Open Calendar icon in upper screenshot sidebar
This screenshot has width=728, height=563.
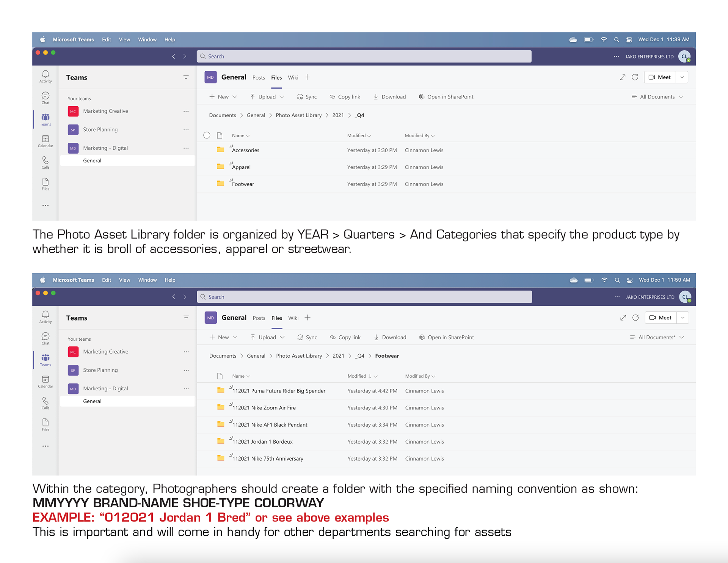click(45, 141)
